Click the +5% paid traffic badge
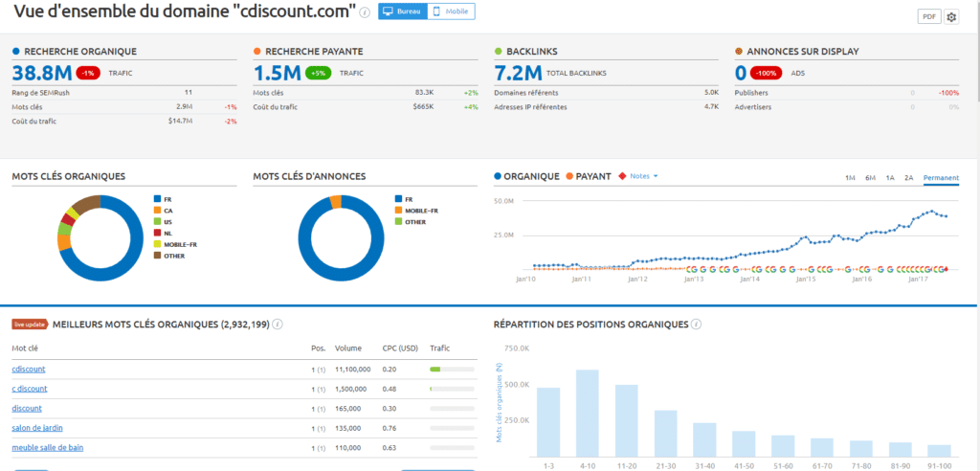Viewport: 980px width, 471px height. click(x=319, y=73)
